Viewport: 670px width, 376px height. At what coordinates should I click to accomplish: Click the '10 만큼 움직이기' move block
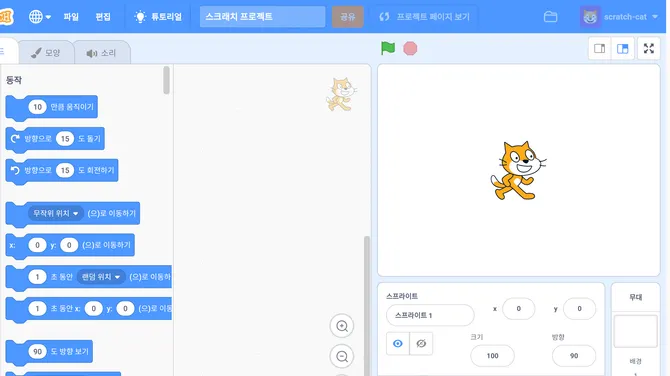[x=51, y=107]
